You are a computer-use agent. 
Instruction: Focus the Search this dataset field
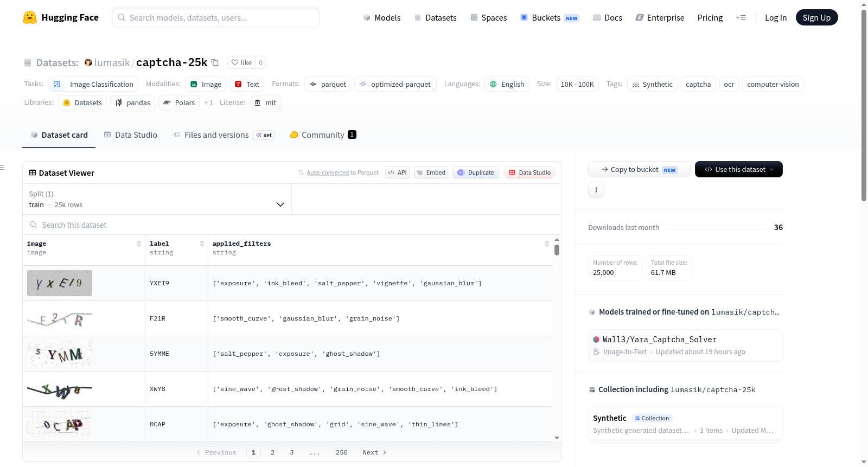click(292, 225)
